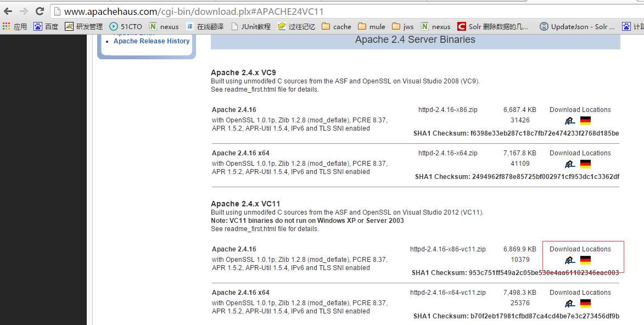Open the UpdateJson - Solr bookmark
This screenshot has height=325, width=644.
577,27
